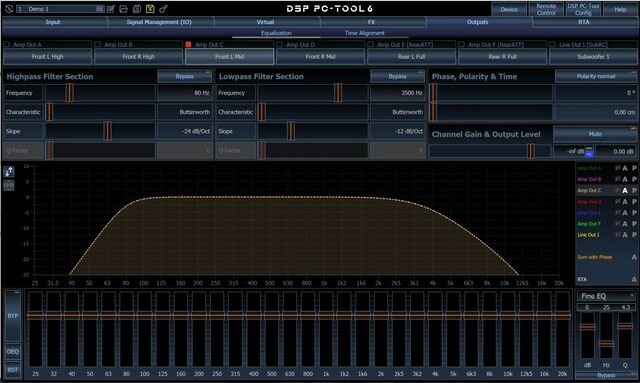The height and width of the screenshot is (383, 640).
Task: Click the A icon for Amp Out A
Action: [625, 168]
